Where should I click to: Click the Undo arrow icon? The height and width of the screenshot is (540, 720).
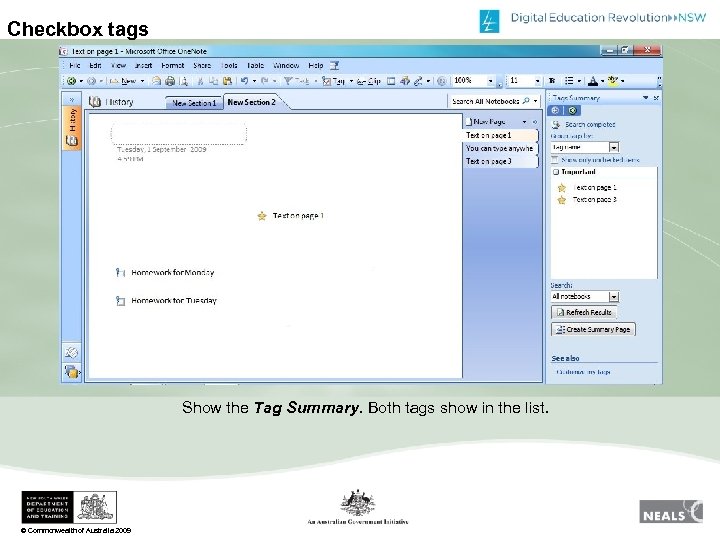[244, 81]
